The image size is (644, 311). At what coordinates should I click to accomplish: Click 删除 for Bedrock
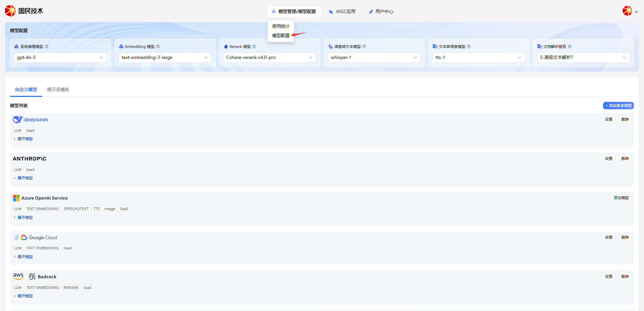point(625,276)
